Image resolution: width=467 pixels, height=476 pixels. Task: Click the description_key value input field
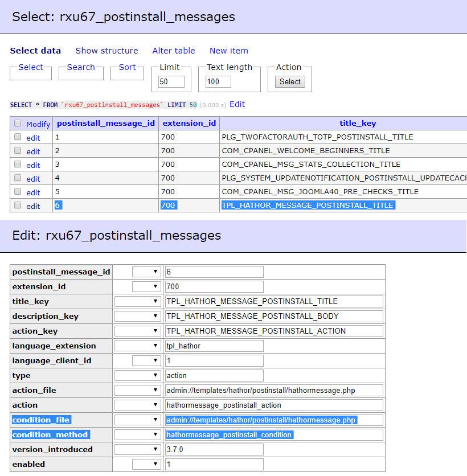pyautogui.click(x=274, y=317)
